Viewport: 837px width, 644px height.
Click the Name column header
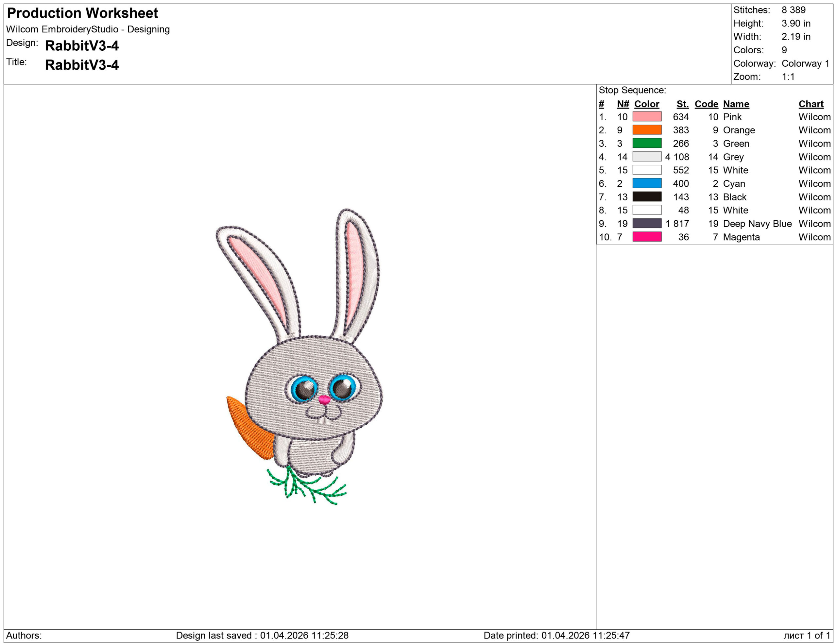pyautogui.click(x=735, y=104)
